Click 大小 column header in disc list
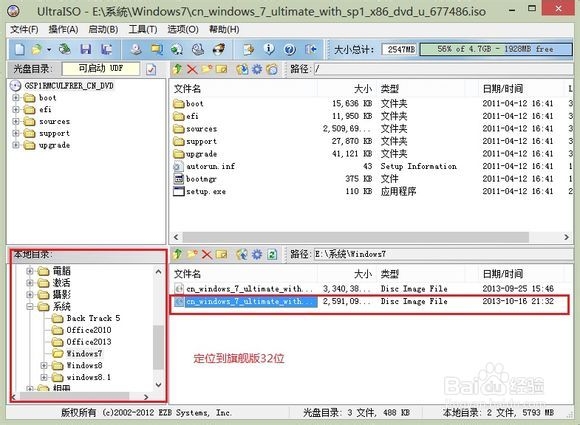Viewport: 580px width, 425px height. tap(362, 89)
